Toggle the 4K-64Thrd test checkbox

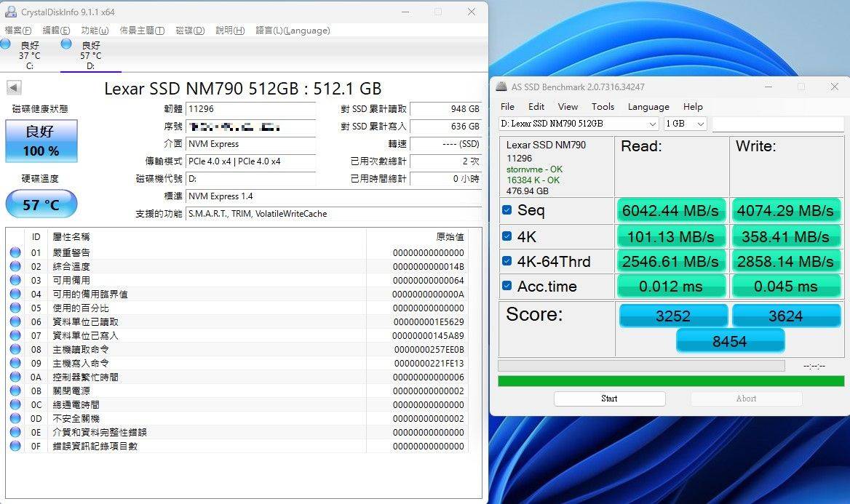[x=507, y=261]
